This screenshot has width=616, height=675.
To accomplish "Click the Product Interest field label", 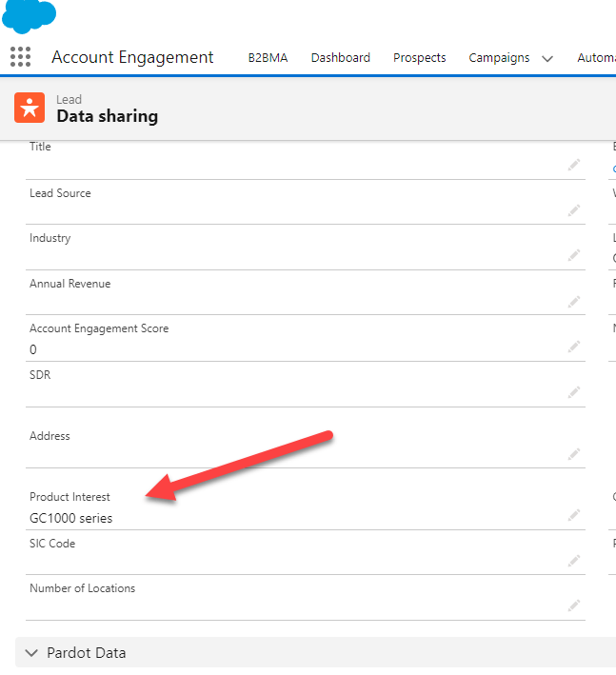I will coord(70,497).
